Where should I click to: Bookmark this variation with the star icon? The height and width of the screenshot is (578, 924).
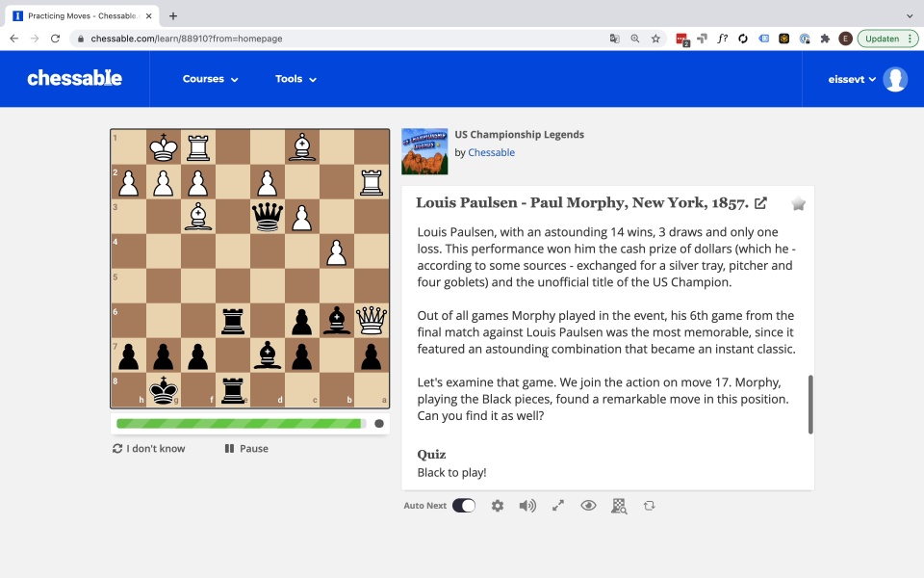point(798,204)
